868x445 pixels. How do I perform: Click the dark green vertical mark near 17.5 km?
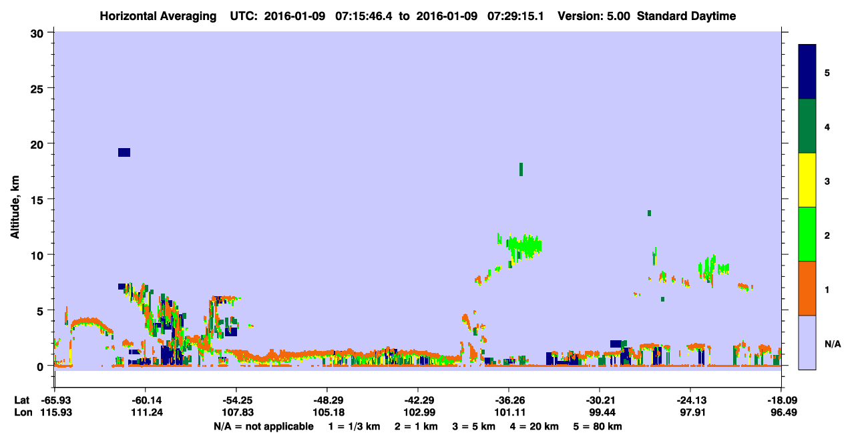521,169
